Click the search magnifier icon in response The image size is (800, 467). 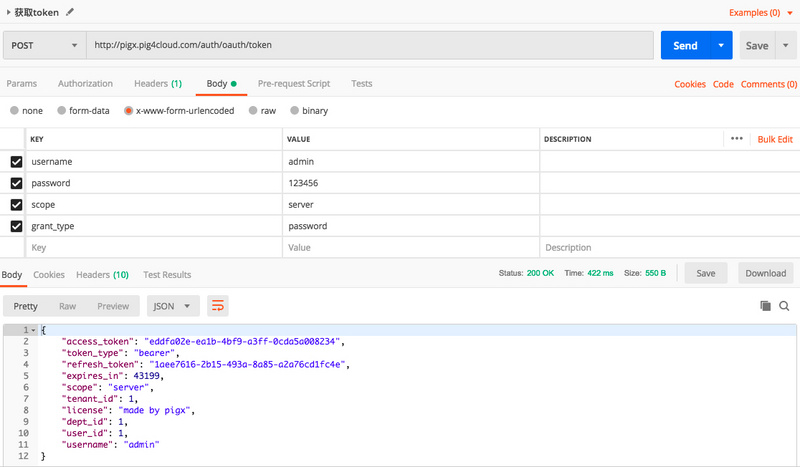(x=784, y=306)
